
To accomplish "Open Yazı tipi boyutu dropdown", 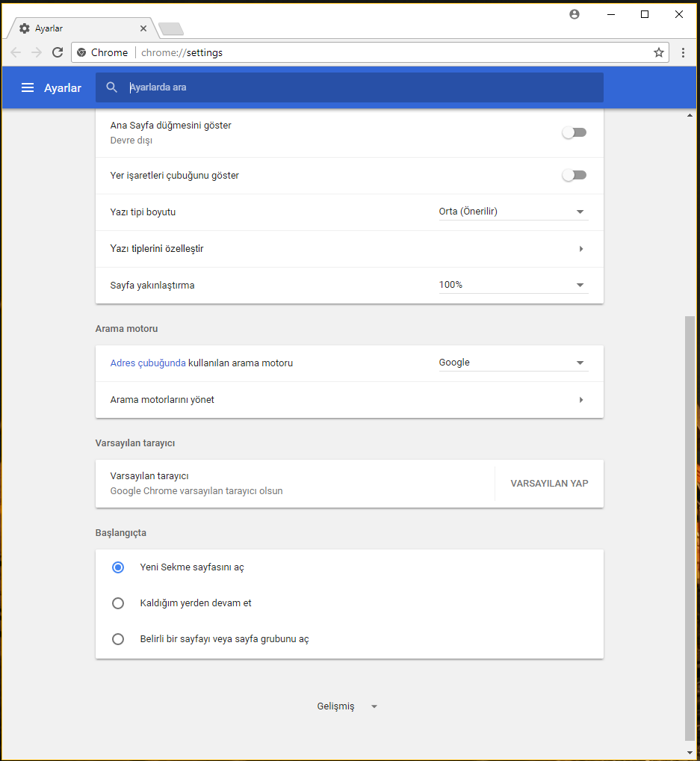I will 513,212.
